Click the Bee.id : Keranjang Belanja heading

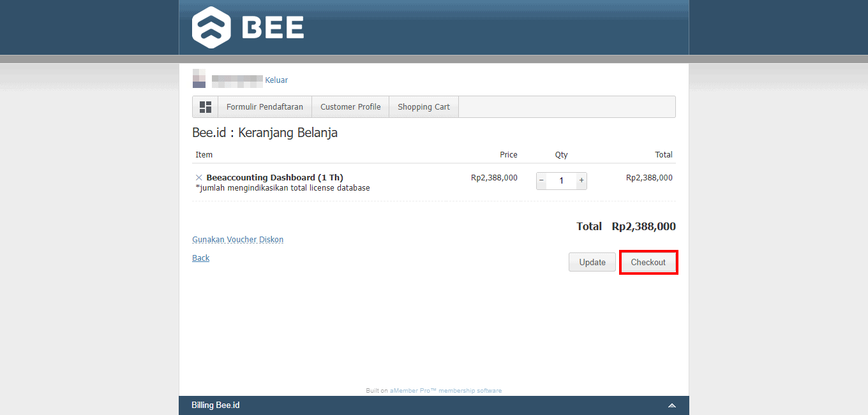pos(265,133)
